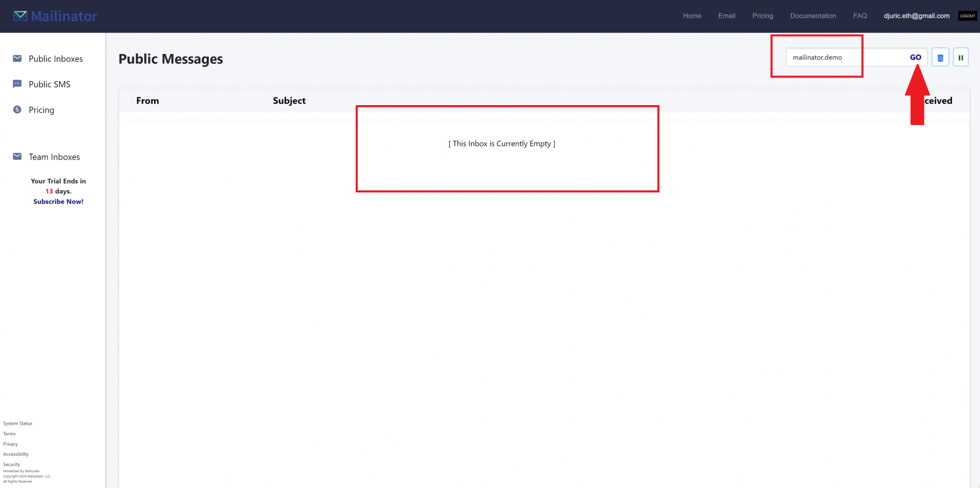Open the System Status footer link
The width and height of the screenshot is (980, 488).
click(x=17, y=423)
